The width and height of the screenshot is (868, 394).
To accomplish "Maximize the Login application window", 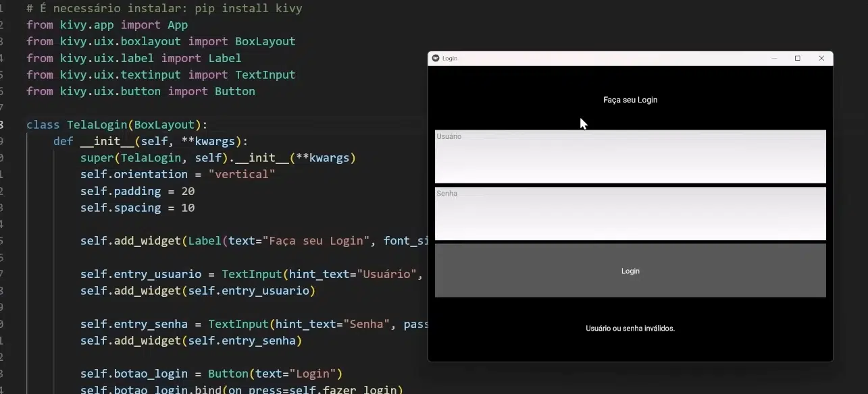I will (798, 58).
